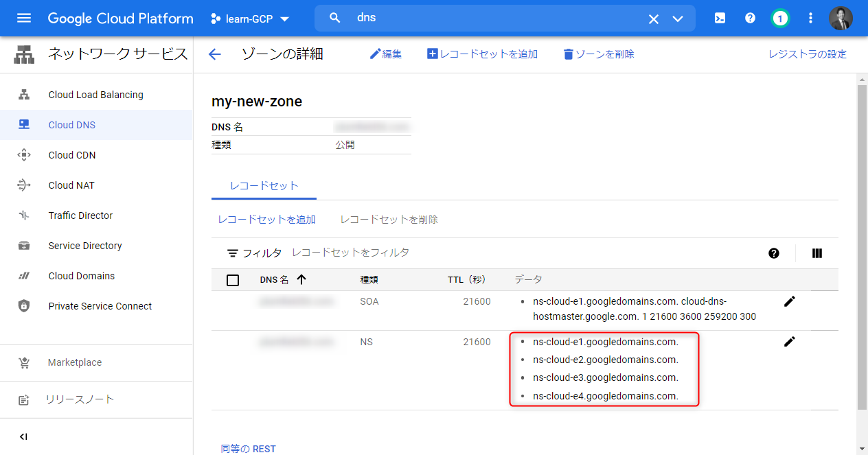The height and width of the screenshot is (455, 868).
Task: Click the 公開 zone type value
Action: pos(345,145)
